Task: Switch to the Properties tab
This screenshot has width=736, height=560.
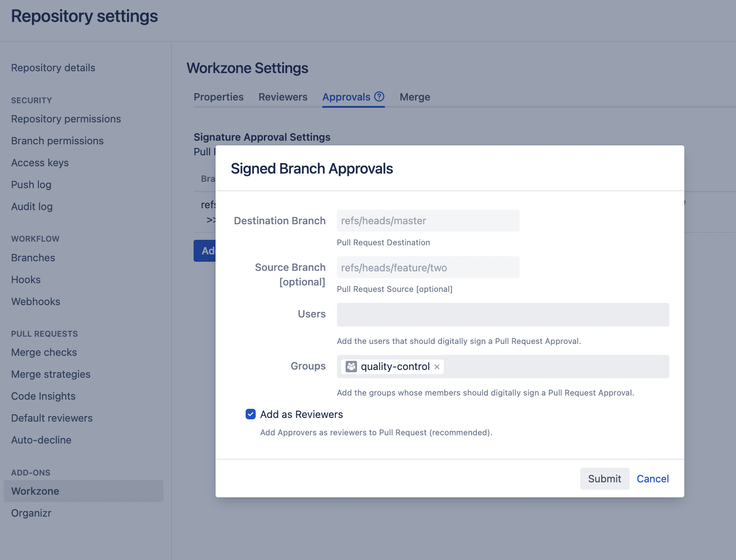Action: pos(219,97)
